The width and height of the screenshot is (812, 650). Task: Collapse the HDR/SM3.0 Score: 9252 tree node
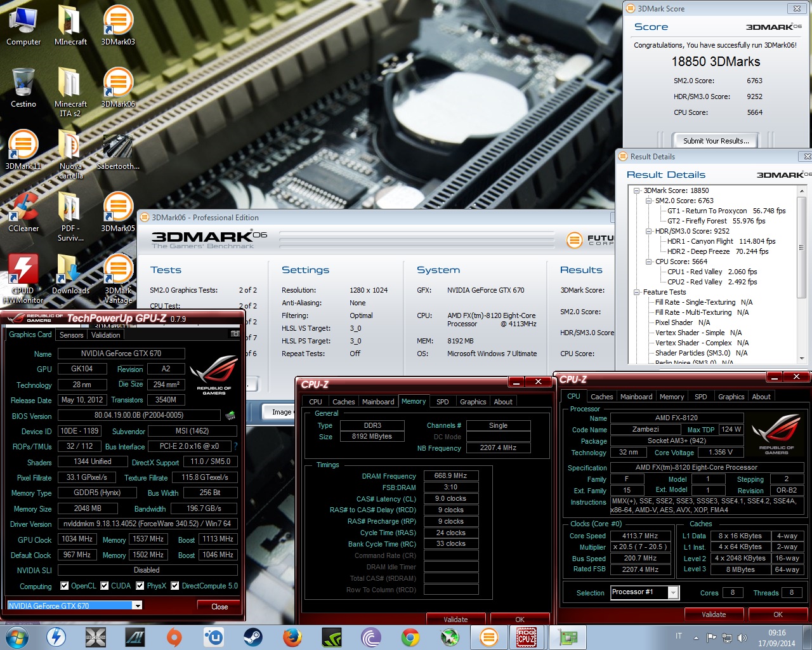click(x=649, y=231)
